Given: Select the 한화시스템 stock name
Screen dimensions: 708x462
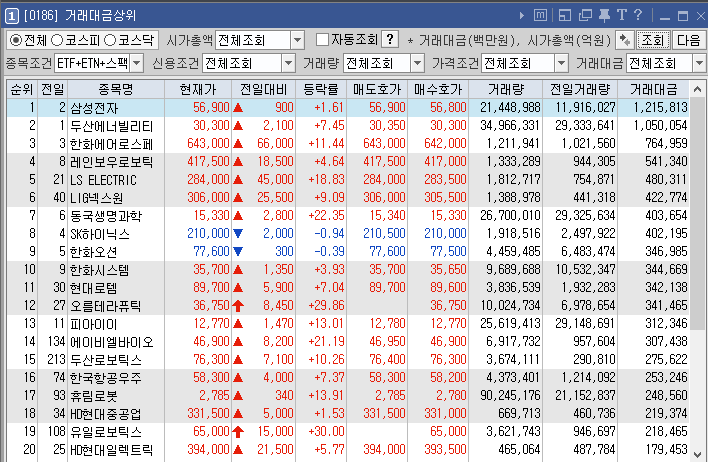Looking at the screenshot, I should tap(100, 270).
